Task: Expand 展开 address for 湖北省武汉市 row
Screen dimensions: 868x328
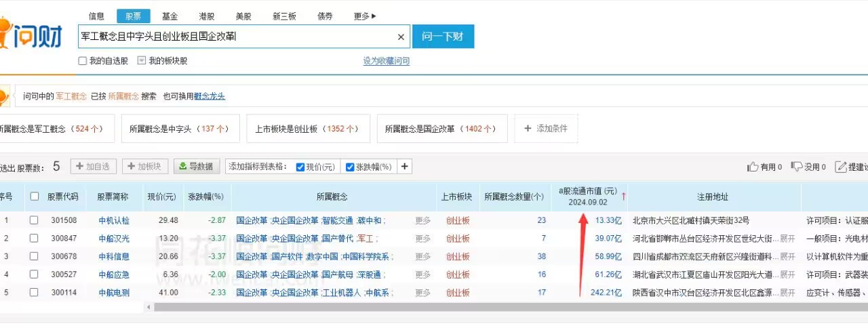Action: coord(787,274)
